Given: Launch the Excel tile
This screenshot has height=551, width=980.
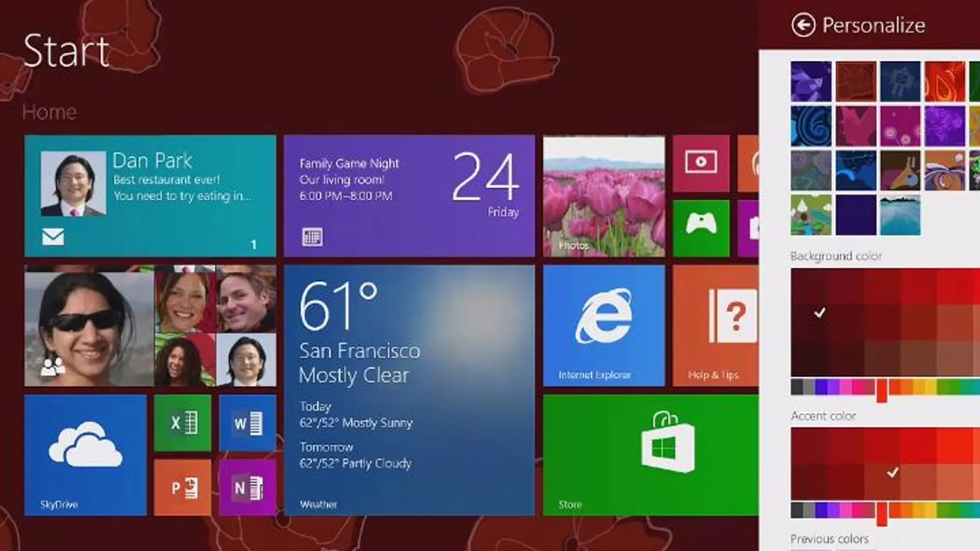Looking at the screenshot, I should click(x=183, y=423).
